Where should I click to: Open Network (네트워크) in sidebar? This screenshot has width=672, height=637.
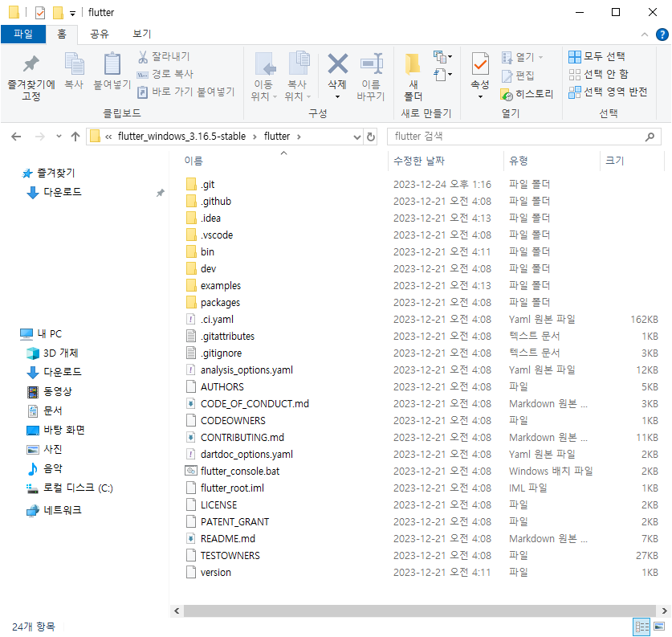[x=54, y=510]
